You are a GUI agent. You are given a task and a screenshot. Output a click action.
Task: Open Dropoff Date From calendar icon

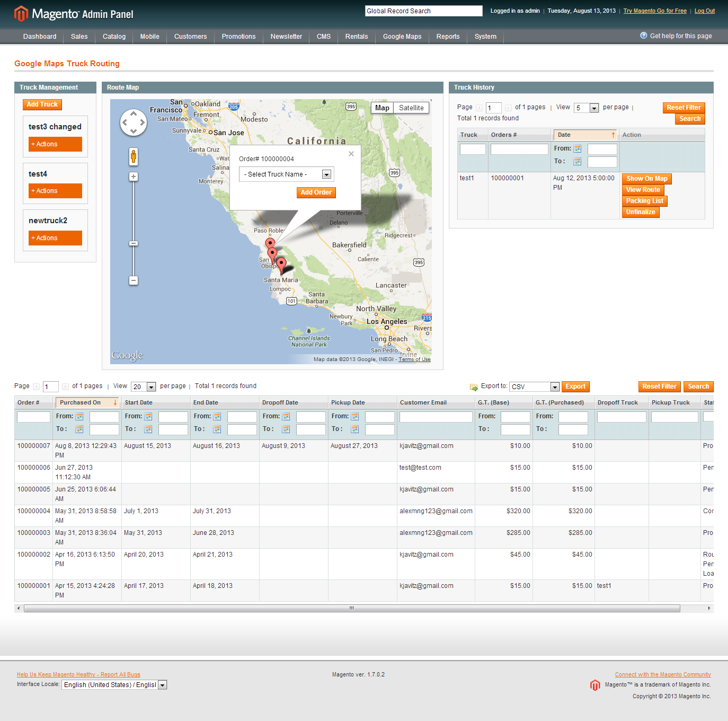pos(286,417)
